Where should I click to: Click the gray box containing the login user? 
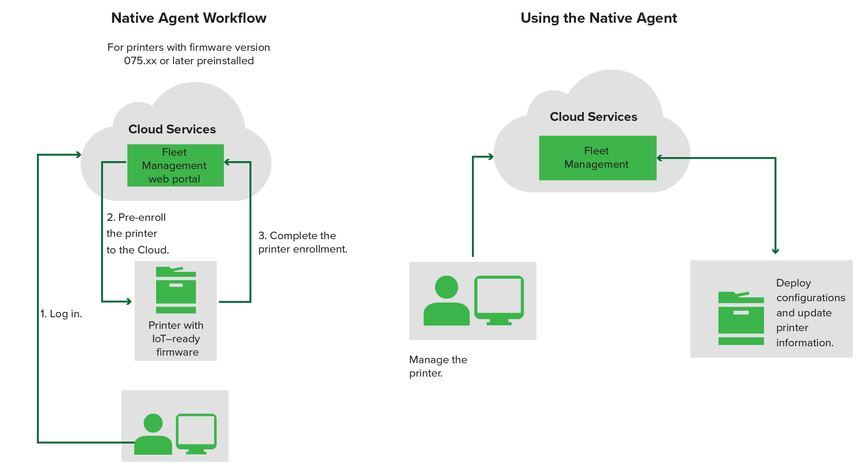[175, 425]
